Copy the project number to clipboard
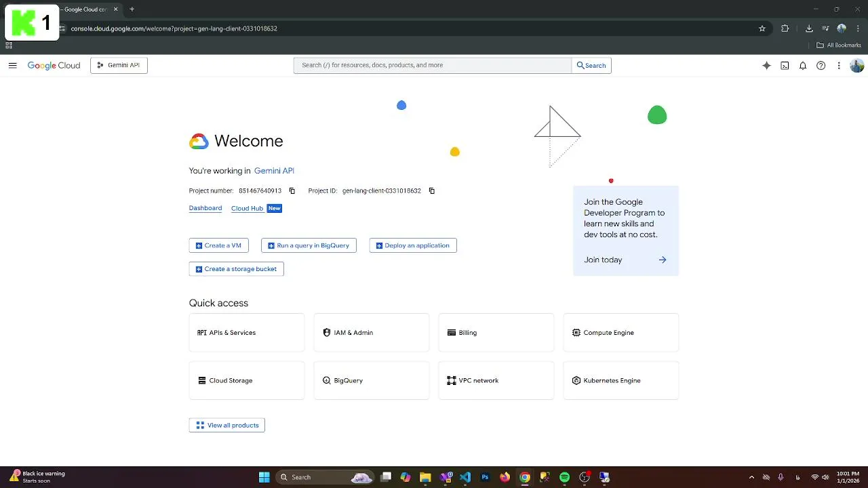 point(292,190)
